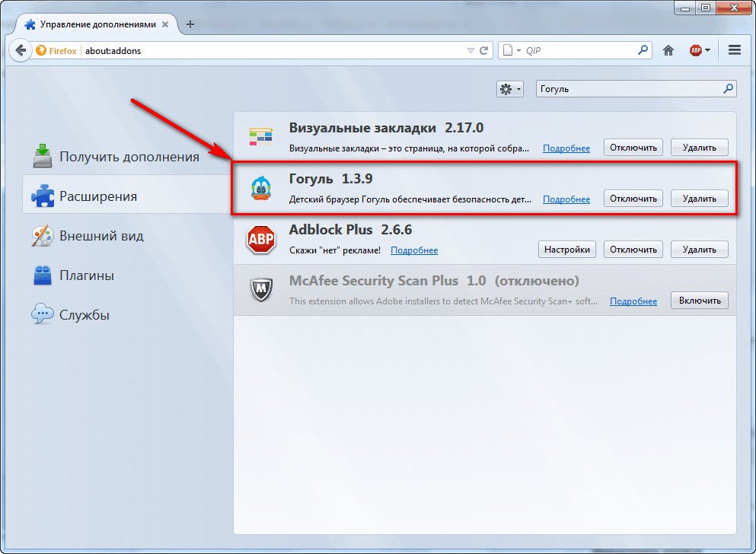This screenshot has height=554, width=756.
Task: Open the address bar history dropdown arrow
Action: (x=471, y=50)
